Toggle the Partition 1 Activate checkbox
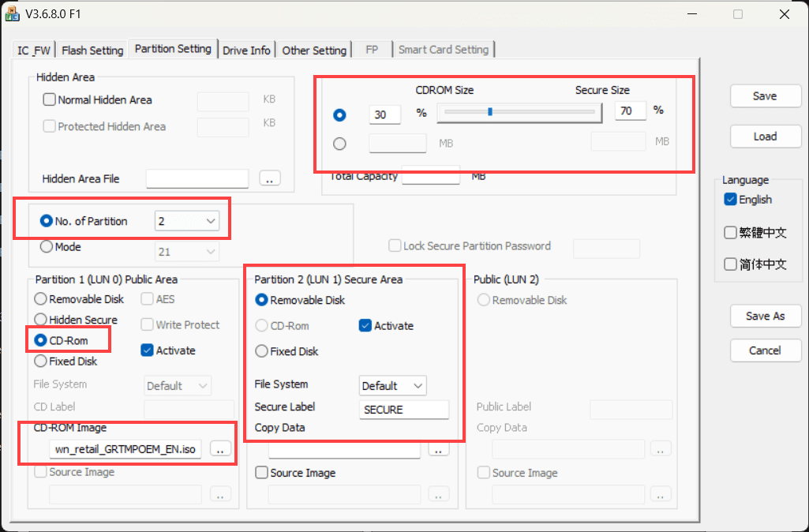 click(x=147, y=350)
